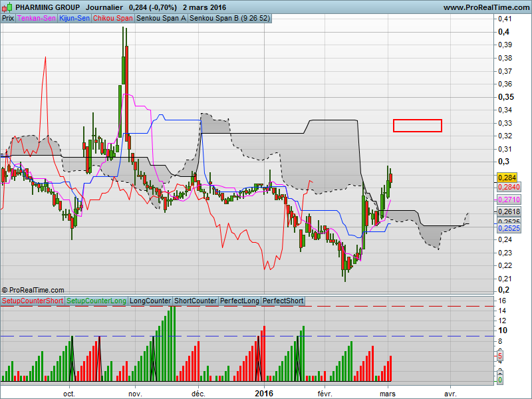Viewport: 532px width, 399px height.
Task: Click the PerfectLong indicator label
Action: pos(240,301)
